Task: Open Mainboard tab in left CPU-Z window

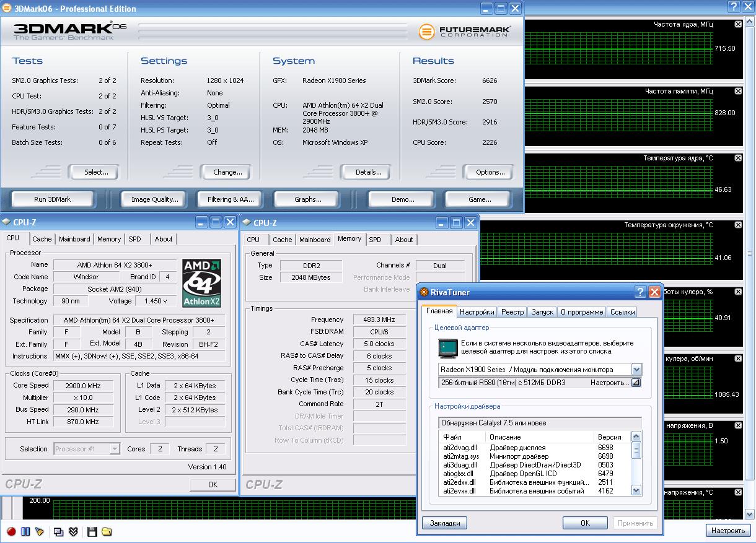Action: click(74, 239)
